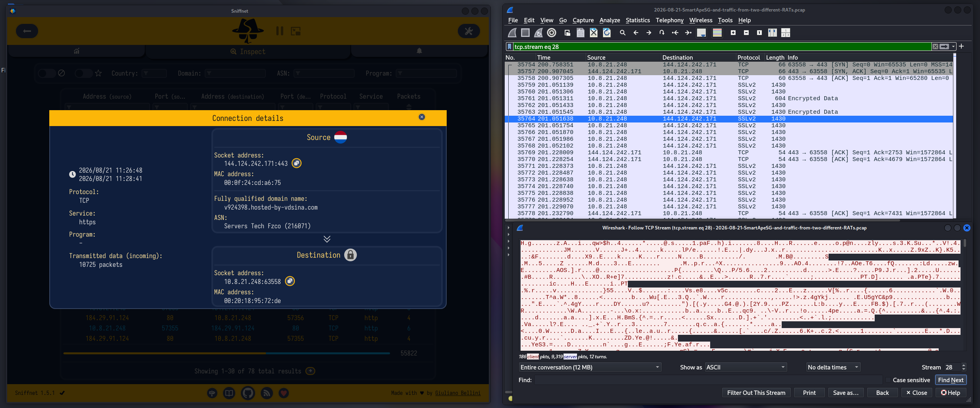Viewport: 980px width, 408px height.
Task: Open the Entire conversation (12 MB) dropdown
Action: (590, 367)
